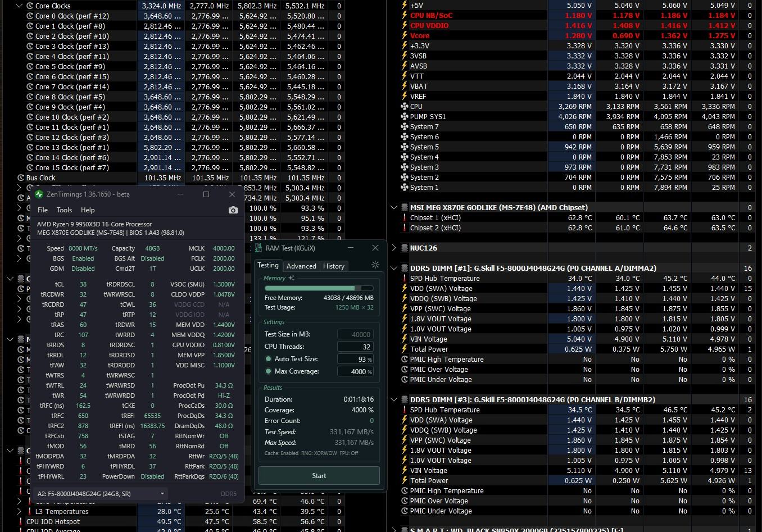Click the RAM Test title bar app icon
The height and width of the screenshot is (532, 762).
pos(258,248)
